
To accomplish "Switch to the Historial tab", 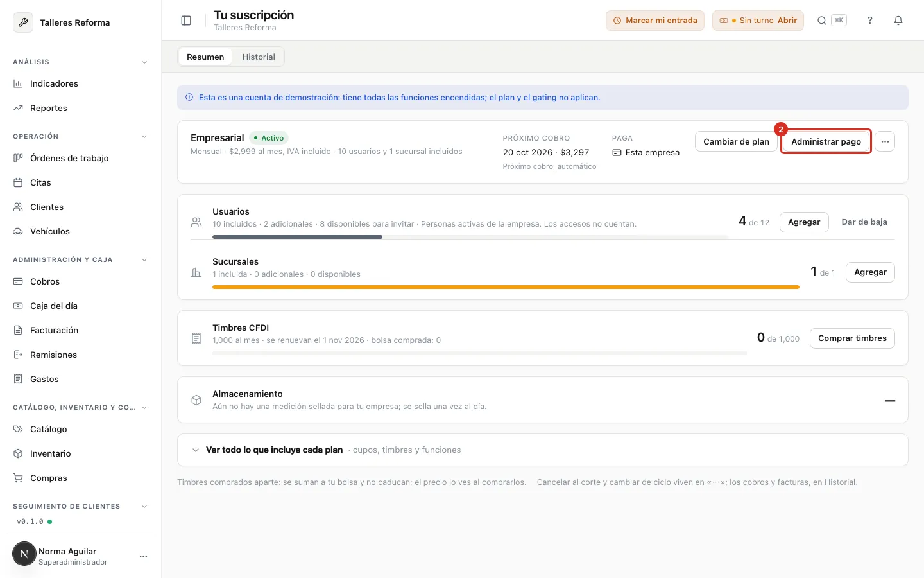I will point(259,57).
